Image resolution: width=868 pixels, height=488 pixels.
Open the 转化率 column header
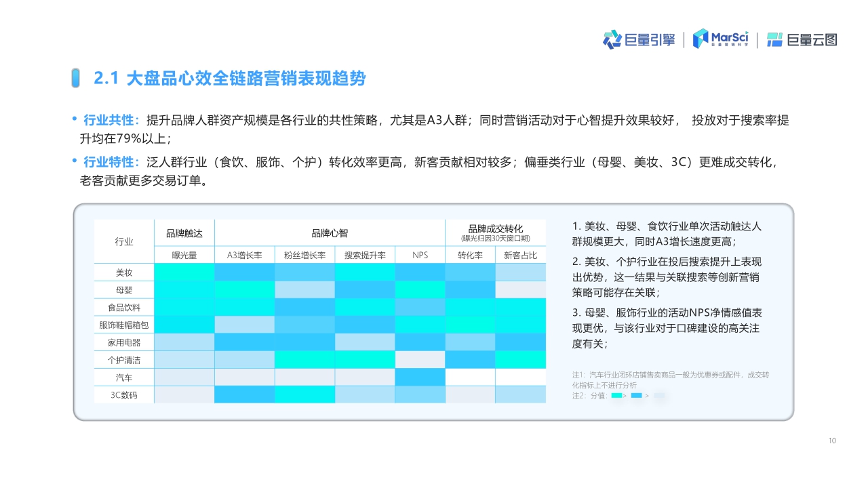tap(470, 255)
